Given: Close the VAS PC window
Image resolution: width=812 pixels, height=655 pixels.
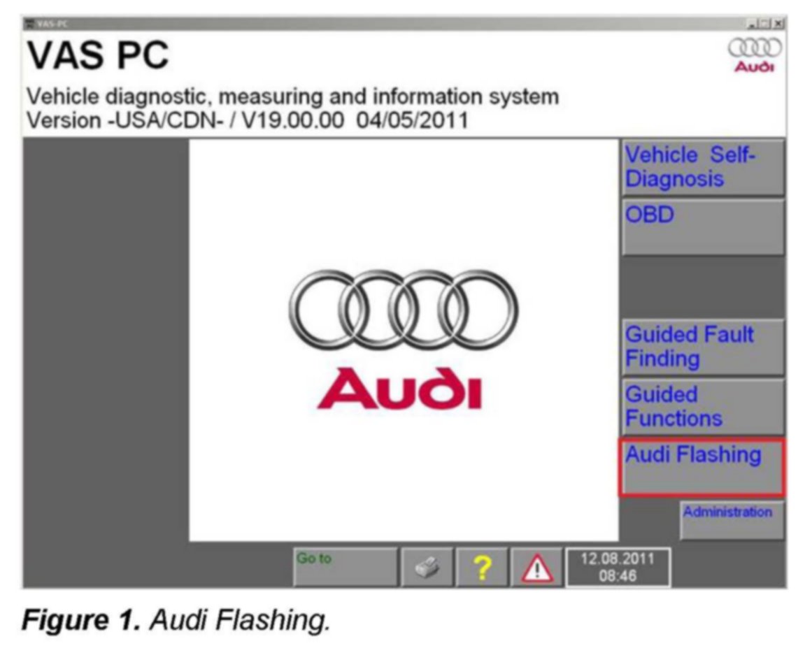Looking at the screenshot, I should coord(778,24).
